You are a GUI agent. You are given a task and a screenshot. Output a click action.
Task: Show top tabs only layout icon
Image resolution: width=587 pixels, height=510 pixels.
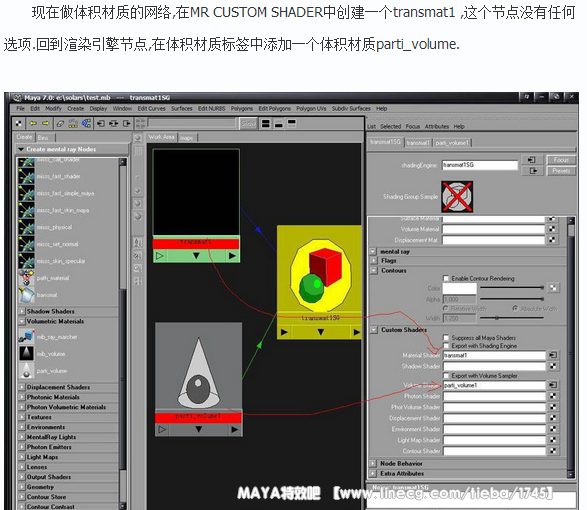point(292,123)
